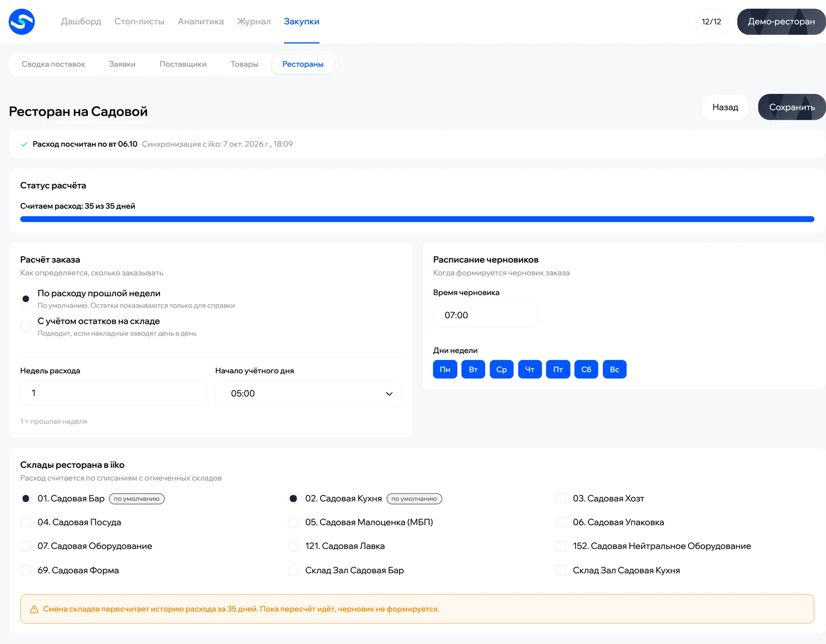Click the Сохранить button
Viewport: 826px width, 644px height.
[792, 107]
